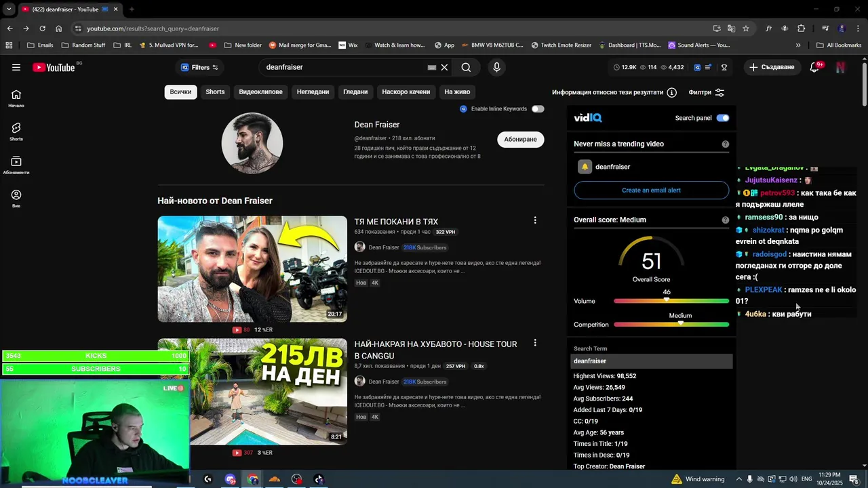The width and height of the screenshot is (868, 488).
Task: Open the Филтри filters dropdown
Action: coord(707,92)
